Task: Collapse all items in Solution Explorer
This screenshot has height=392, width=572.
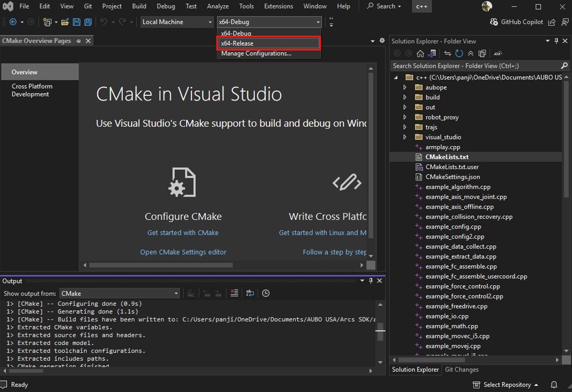Action: 471,53
